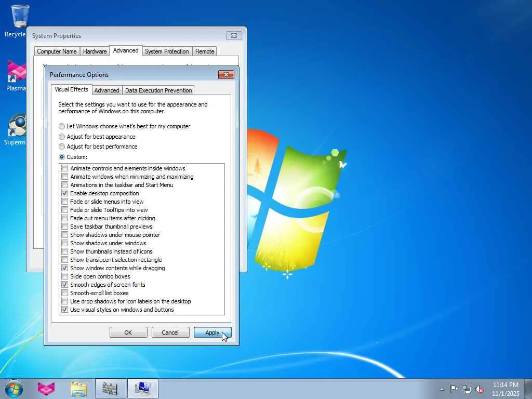Click the Show desktop strip in taskbar corner
The width and height of the screenshot is (532, 399).
[528, 389]
